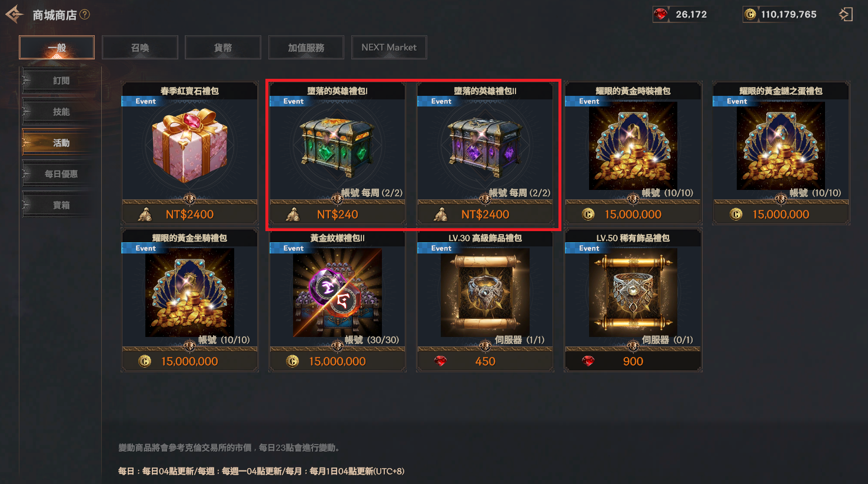Click the red ruby currency icon showing 26,172

click(x=661, y=14)
